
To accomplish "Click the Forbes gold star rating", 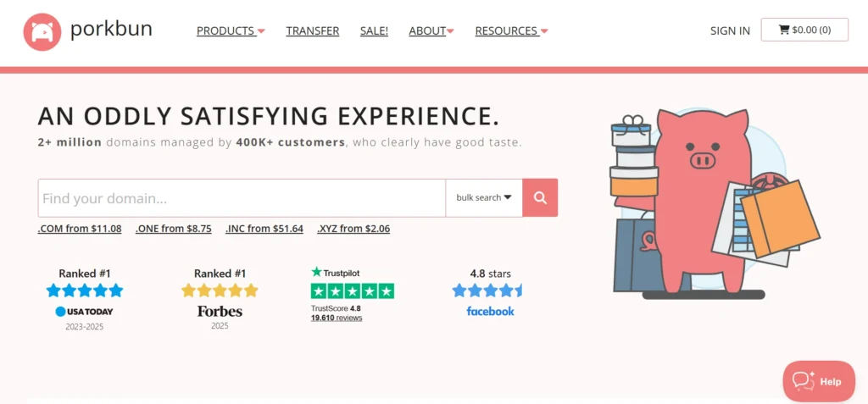I will pos(220,291).
